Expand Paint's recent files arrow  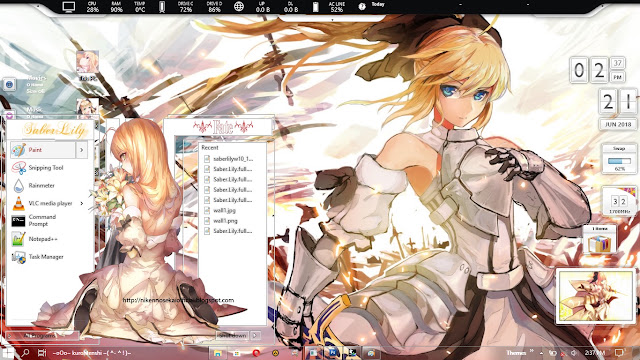pos(82,150)
